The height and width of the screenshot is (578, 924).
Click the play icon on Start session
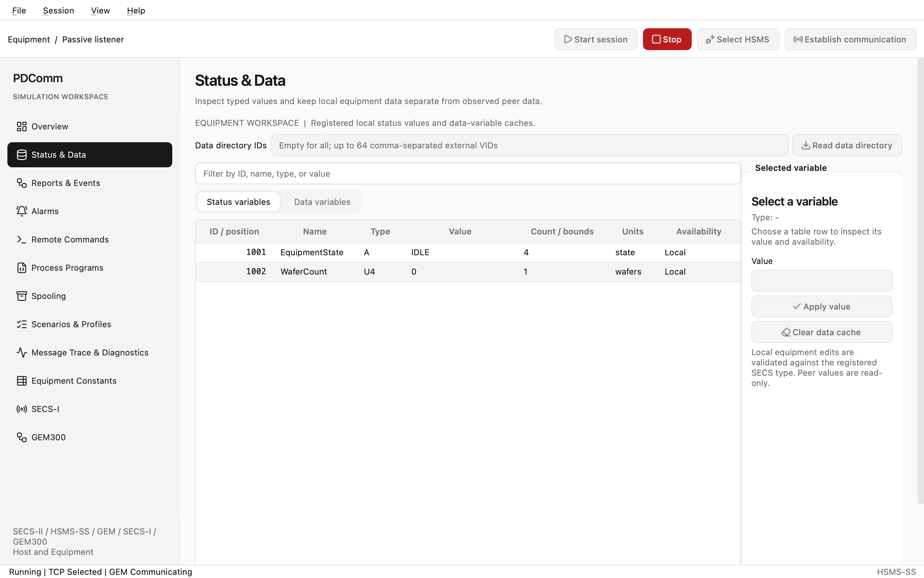point(568,39)
